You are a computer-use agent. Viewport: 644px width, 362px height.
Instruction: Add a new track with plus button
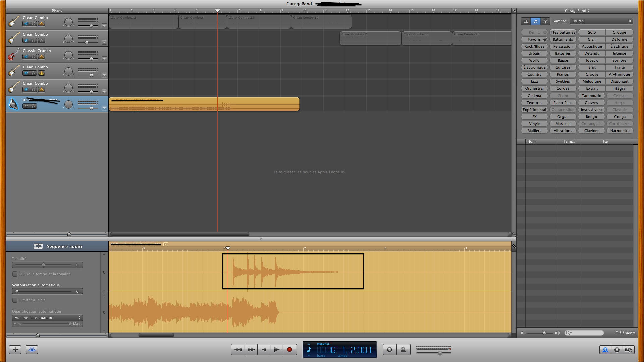click(15, 350)
